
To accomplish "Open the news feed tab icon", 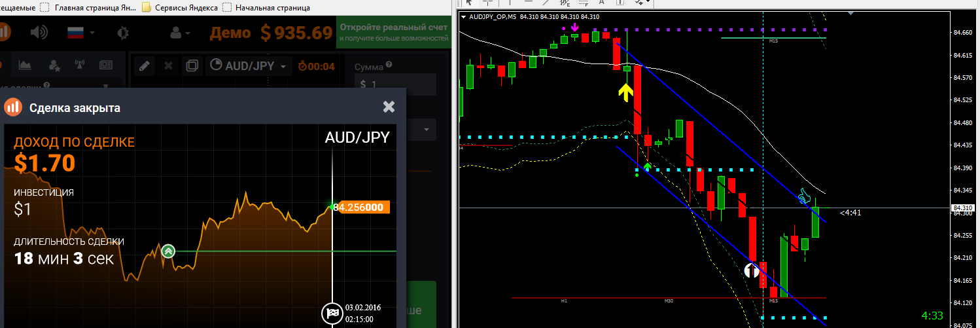I will (105, 65).
